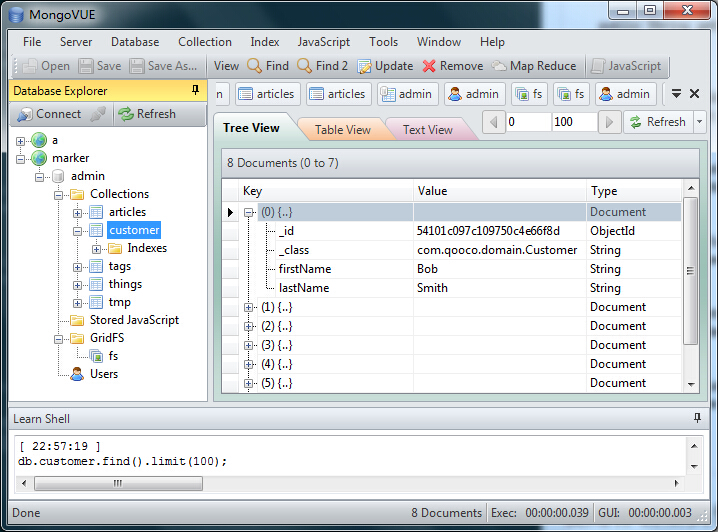Image resolution: width=718 pixels, height=532 pixels.
Task: Collapse document (0) in Tree View
Action: tap(248, 212)
